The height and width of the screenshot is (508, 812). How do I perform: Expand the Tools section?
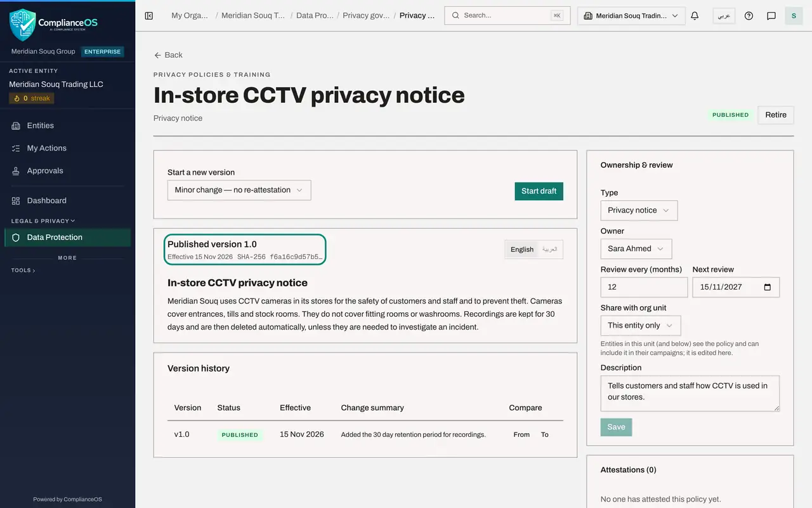click(x=23, y=271)
